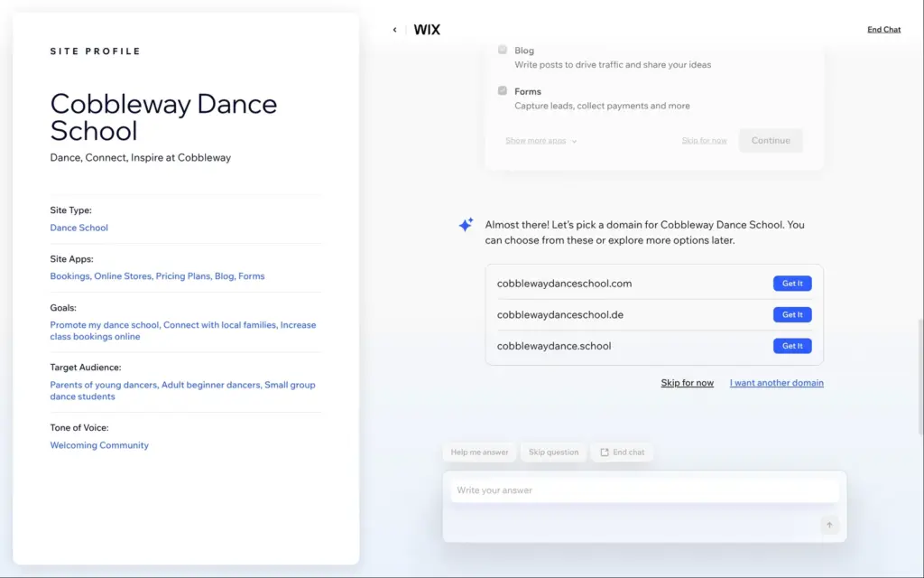Click the Goals text about promoting dance school
The width and height of the screenshot is (924, 578).
183,331
